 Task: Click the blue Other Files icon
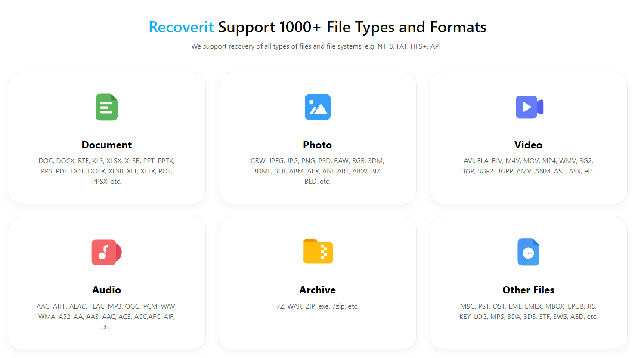tap(528, 252)
